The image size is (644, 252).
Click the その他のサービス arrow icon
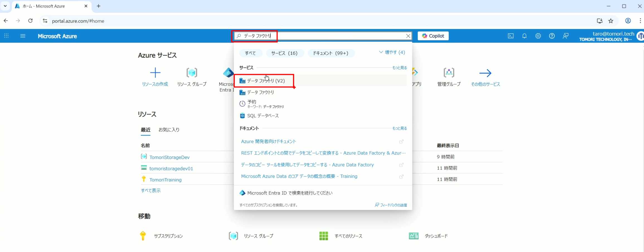pos(485,73)
